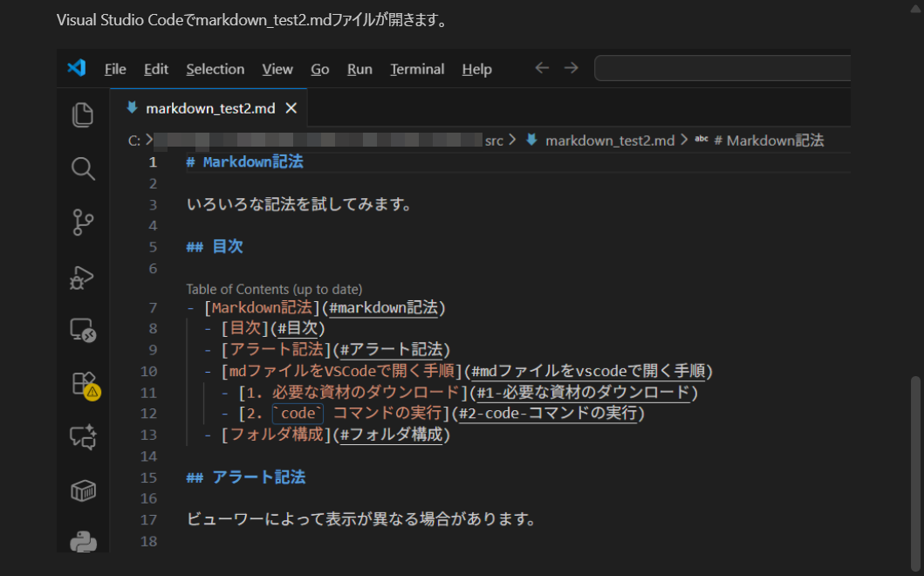Open the Source Control view
Screen dimensions: 924x576
[83, 223]
